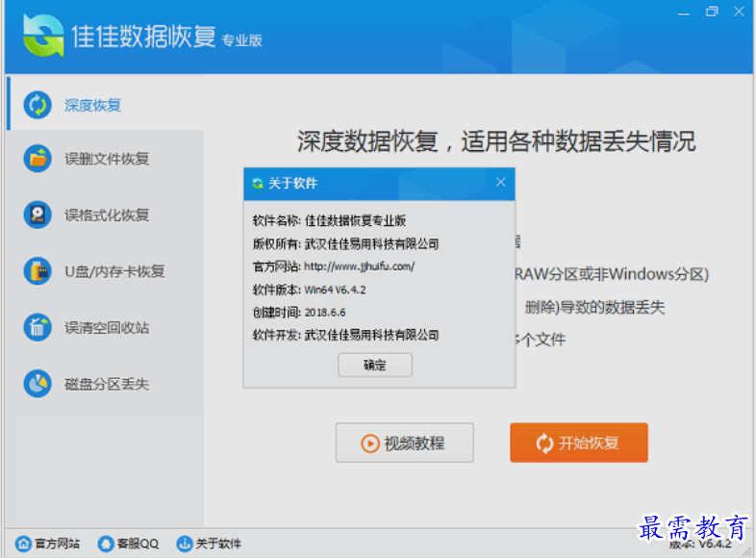Switch to 误格式化恢复 label
This screenshot has height=558, width=756.
(x=107, y=216)
